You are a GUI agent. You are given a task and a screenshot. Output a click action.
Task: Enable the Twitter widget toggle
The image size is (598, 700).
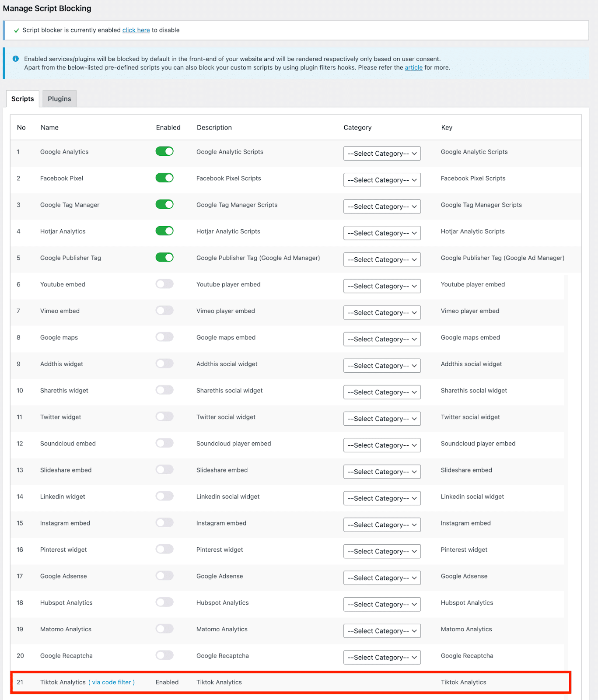point(164,416)
